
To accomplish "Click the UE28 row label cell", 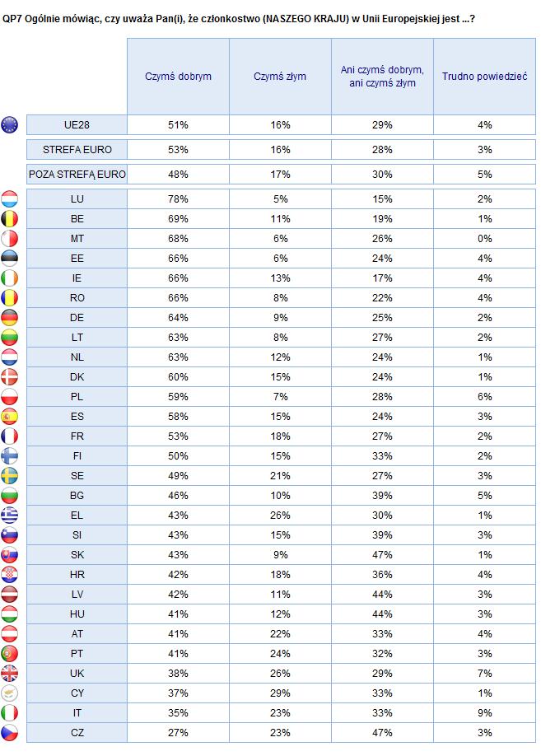I will (77, 125).
